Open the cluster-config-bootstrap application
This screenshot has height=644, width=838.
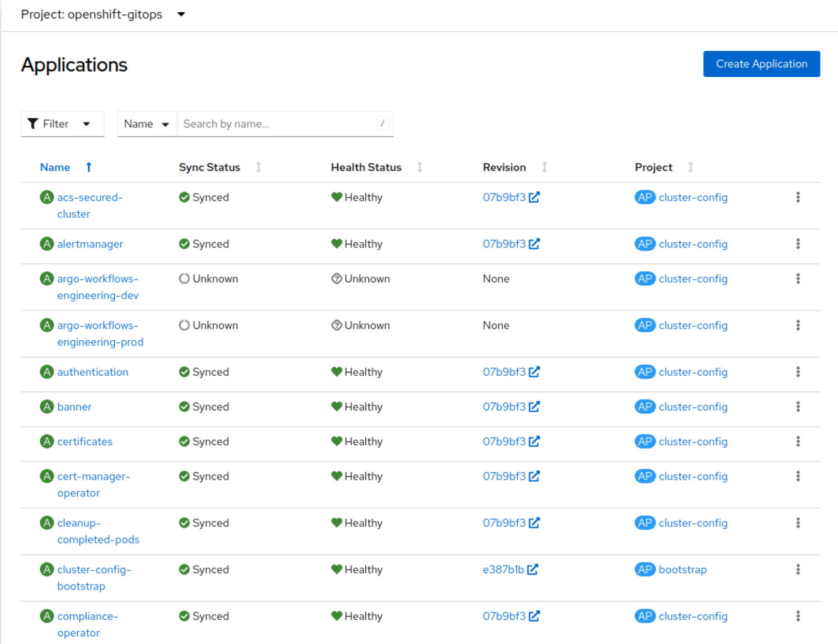point(94,578)
